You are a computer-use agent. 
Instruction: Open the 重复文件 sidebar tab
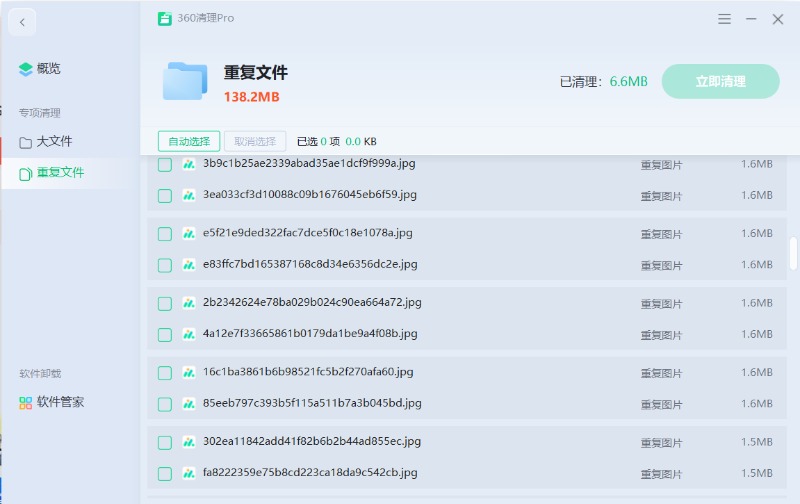tap(60, 173)
